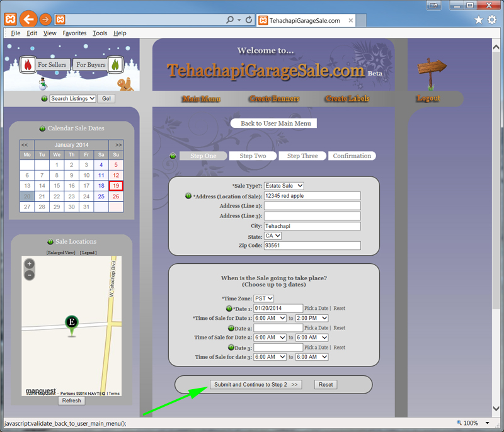
Task: Close the TehachapiGarageSale.com tab
Action: [351, 21]
